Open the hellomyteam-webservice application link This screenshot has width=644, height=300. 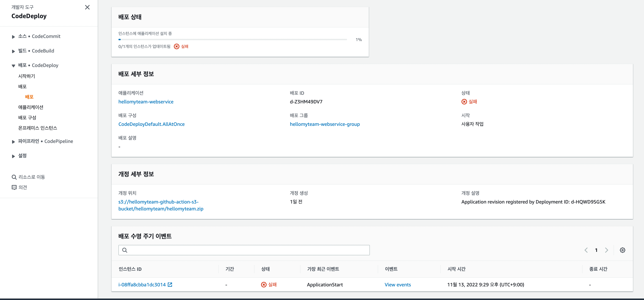click(x=146, y=102)
